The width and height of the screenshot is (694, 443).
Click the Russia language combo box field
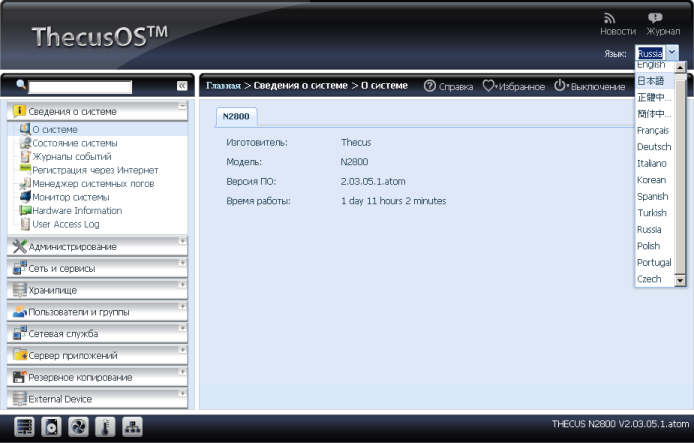coord(651,53)
